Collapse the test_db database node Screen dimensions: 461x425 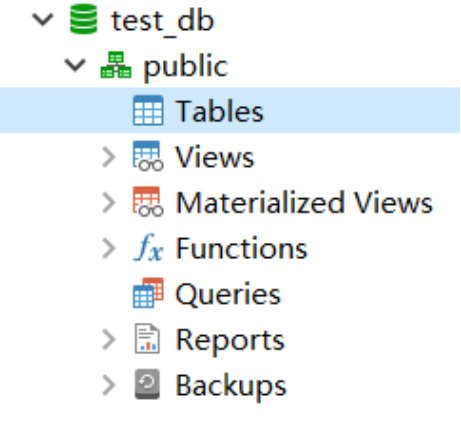(43, 19)
